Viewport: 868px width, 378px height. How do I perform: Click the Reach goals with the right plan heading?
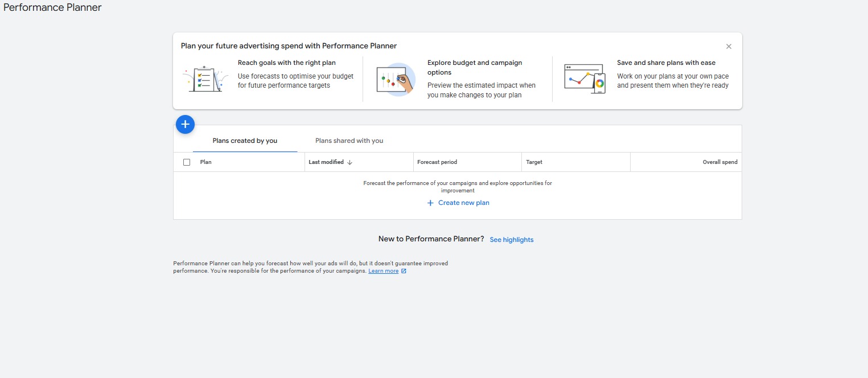pyautogui.click(x=287, y=63)
